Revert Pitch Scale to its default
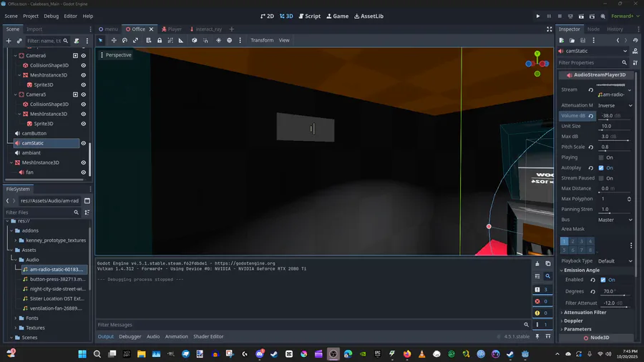Image resolution: width=644 pixels, height=362 pixels. pyautogui.click(x=590, y=147)
